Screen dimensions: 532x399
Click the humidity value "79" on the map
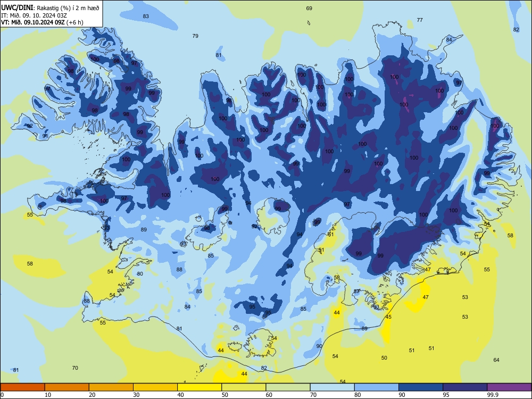[195, 36]
